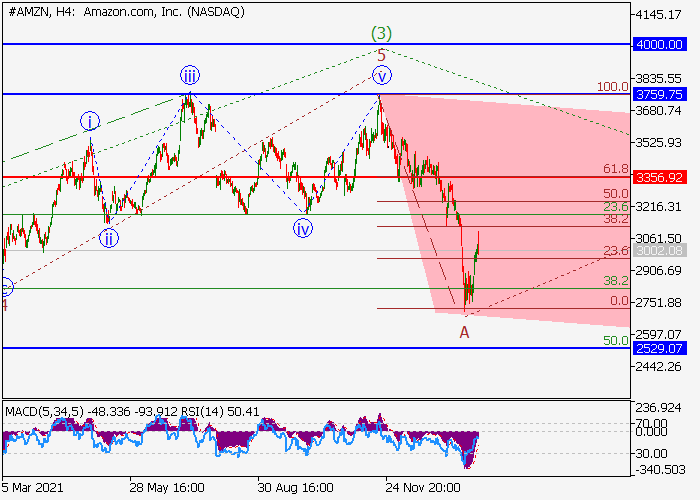This screenshot has height=500, width=700.
Task: Click the brown 38.2 Fibonacci label
Action: 616,219
